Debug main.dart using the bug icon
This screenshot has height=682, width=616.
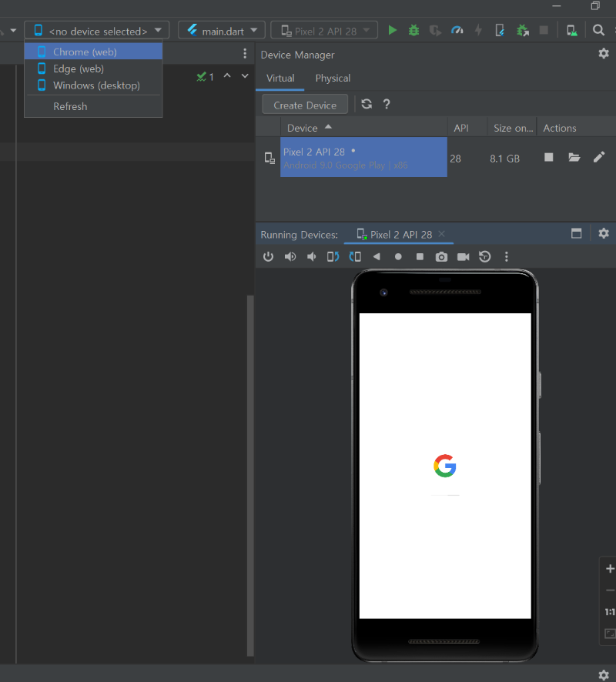coord(413,30)
